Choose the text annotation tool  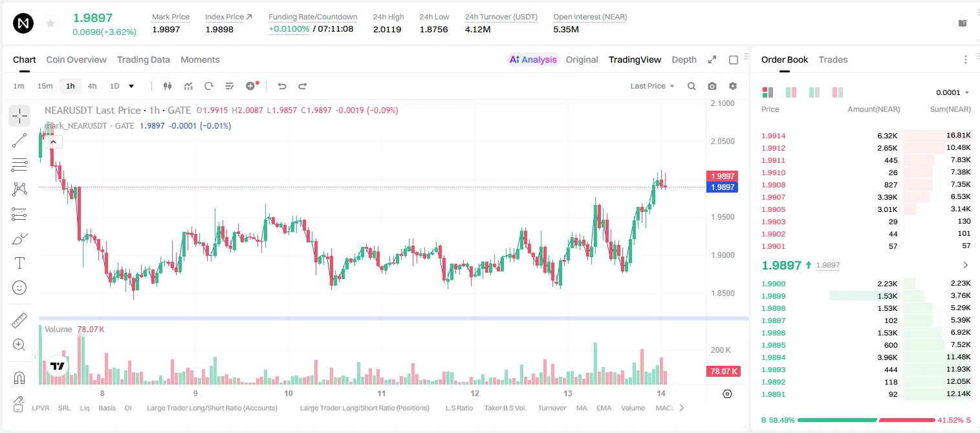19,263
